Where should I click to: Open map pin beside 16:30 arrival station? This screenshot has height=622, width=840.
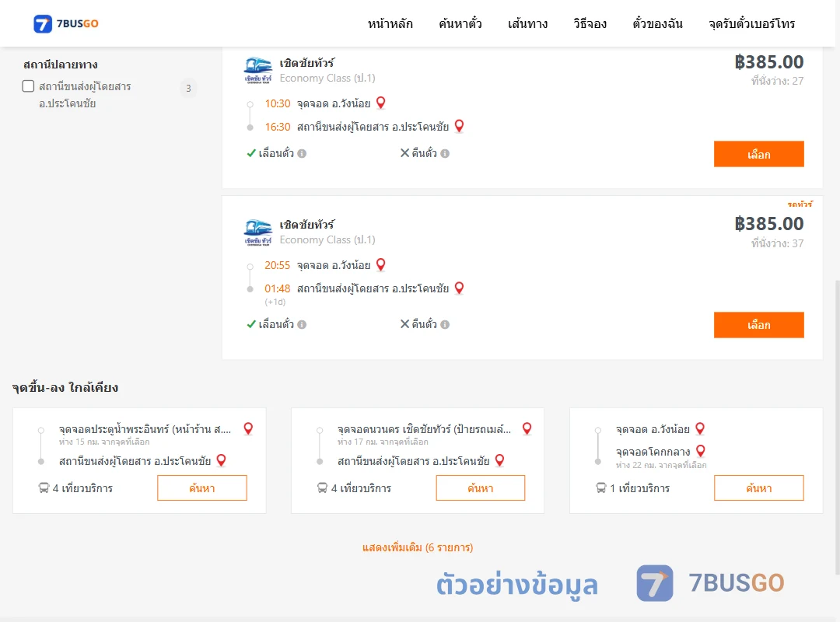coord(459,126)
